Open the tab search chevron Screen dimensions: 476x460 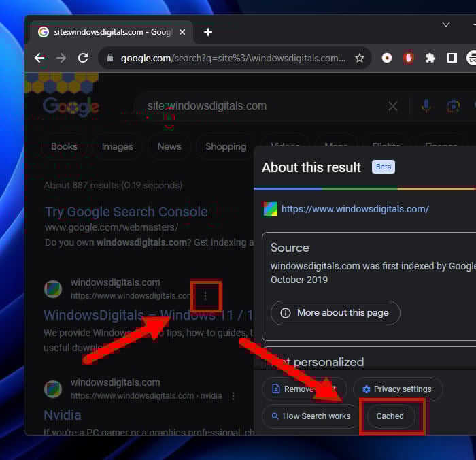pos(446,24)
